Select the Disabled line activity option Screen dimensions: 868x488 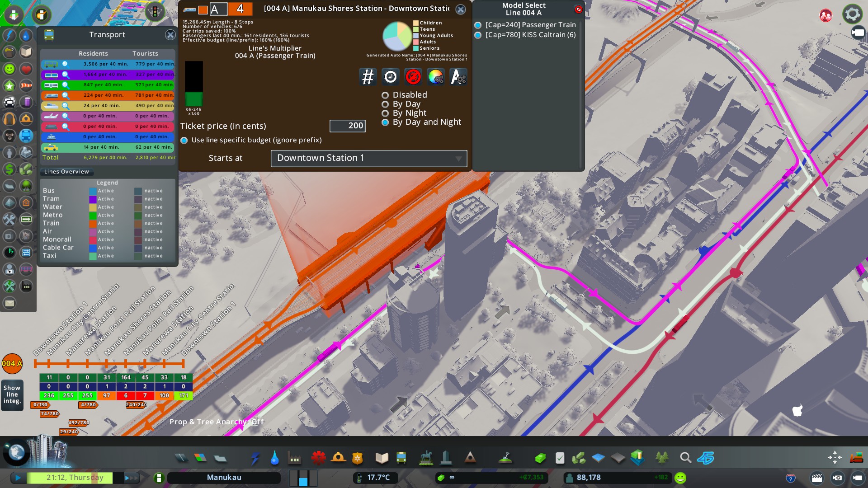[385, 95]
